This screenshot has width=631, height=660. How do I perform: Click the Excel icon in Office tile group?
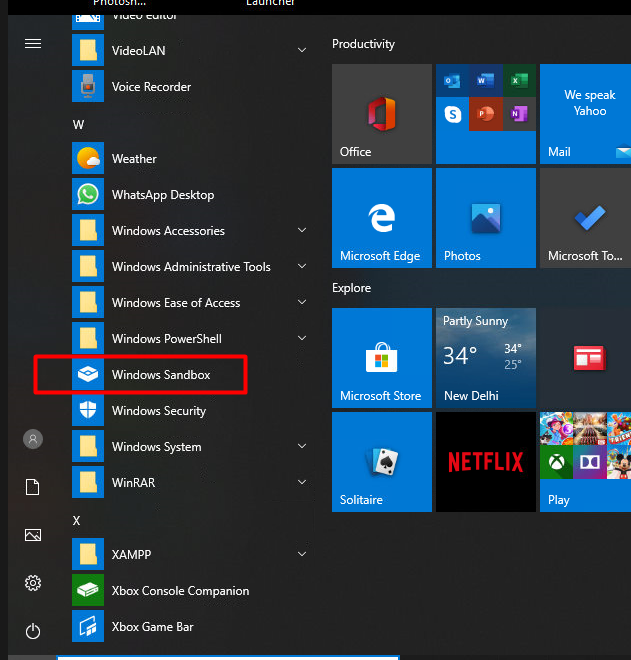click(x=519, y=80)
